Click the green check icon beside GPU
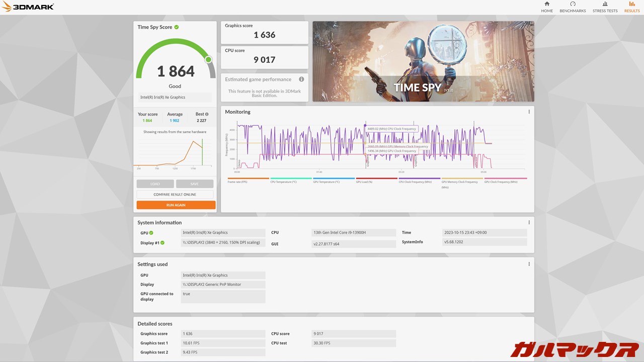Viewport: 644px width, 362px height. 151,233
